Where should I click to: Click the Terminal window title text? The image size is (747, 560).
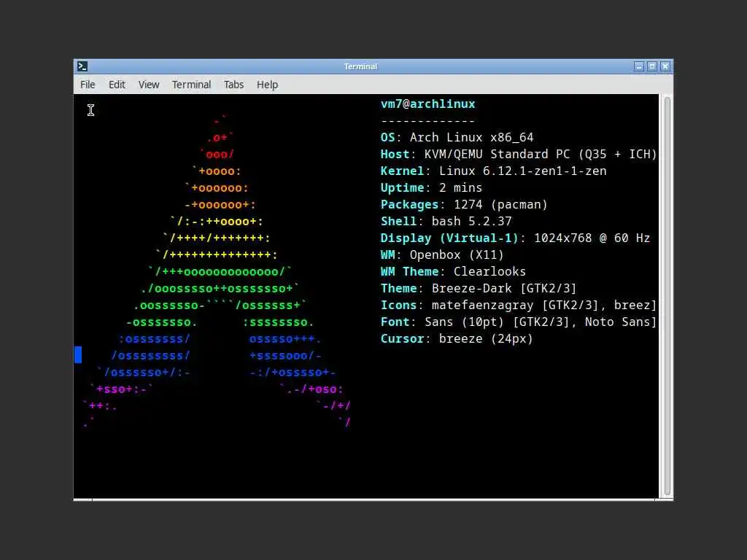coord(360,66)
